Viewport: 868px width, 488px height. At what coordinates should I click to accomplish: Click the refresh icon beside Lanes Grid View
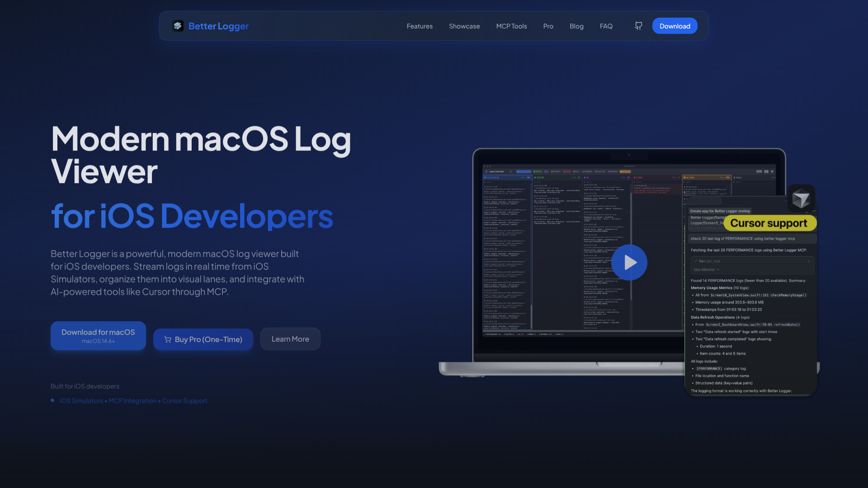(510, 172)
